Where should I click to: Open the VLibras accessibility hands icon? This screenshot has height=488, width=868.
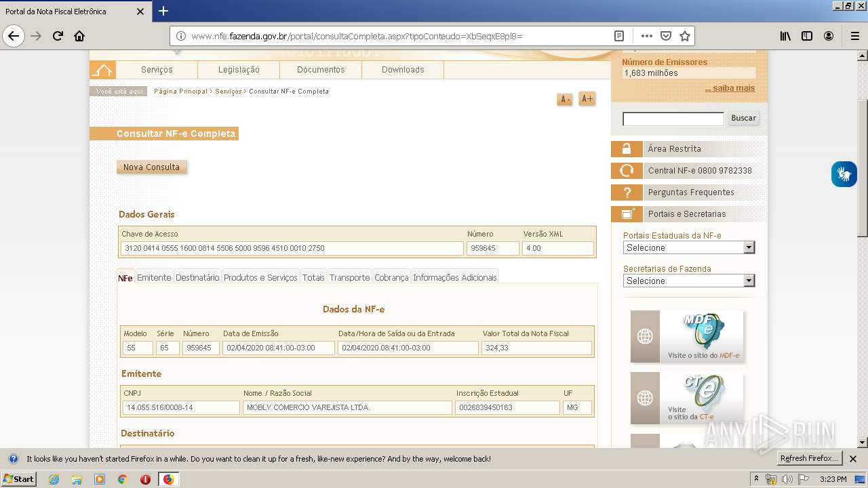pyautogui.click(x=844, y=174)
